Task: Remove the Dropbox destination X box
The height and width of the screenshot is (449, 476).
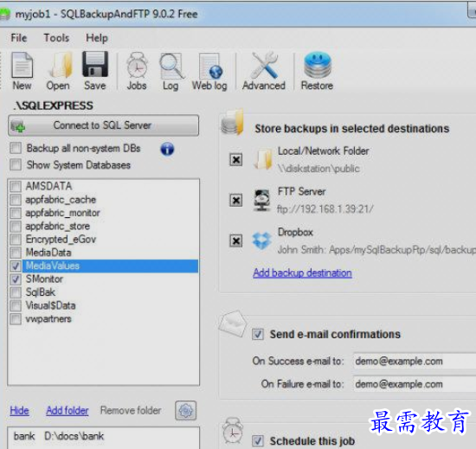Action: click(236, 241)
